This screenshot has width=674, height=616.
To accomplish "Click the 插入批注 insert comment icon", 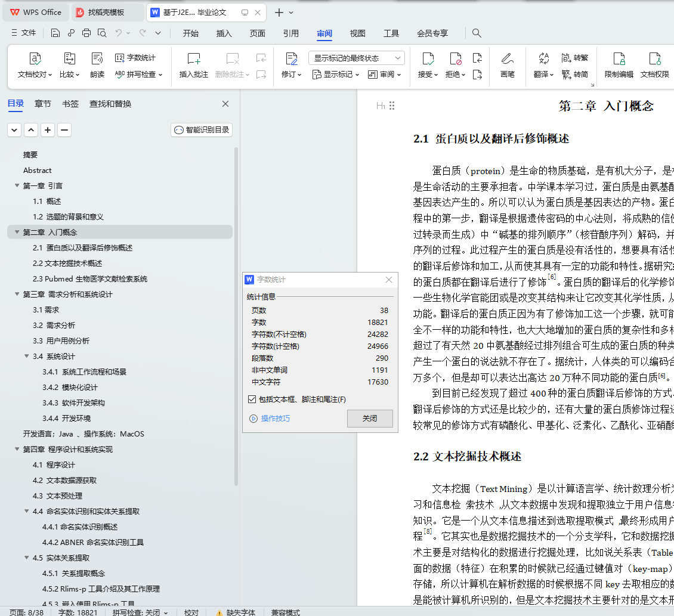I will [x=194, y=59].
